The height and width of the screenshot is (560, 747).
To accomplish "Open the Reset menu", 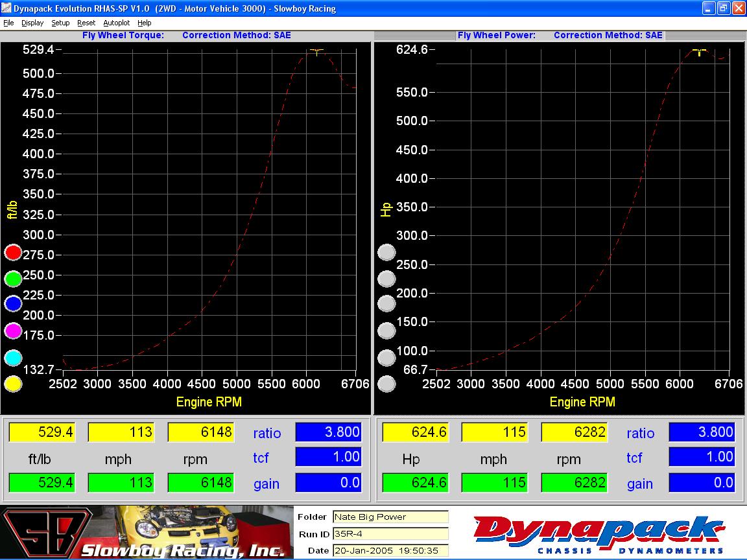I will (86, 23).
